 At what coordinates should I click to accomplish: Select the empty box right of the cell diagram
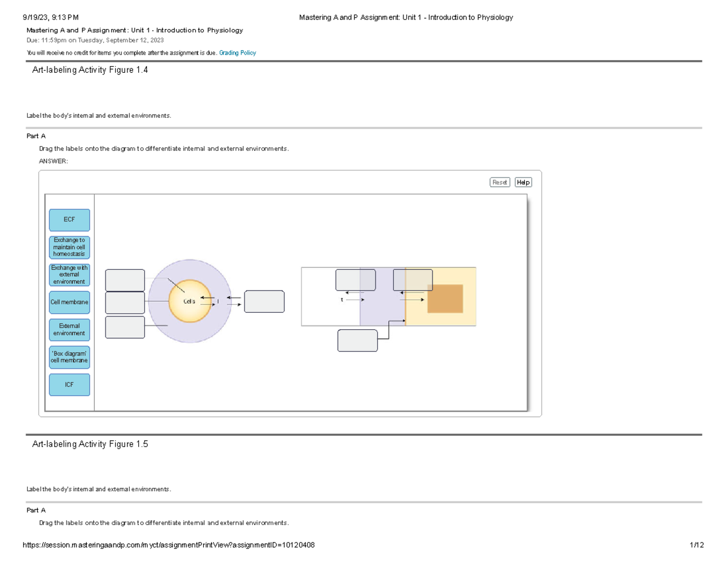[264, 301]
